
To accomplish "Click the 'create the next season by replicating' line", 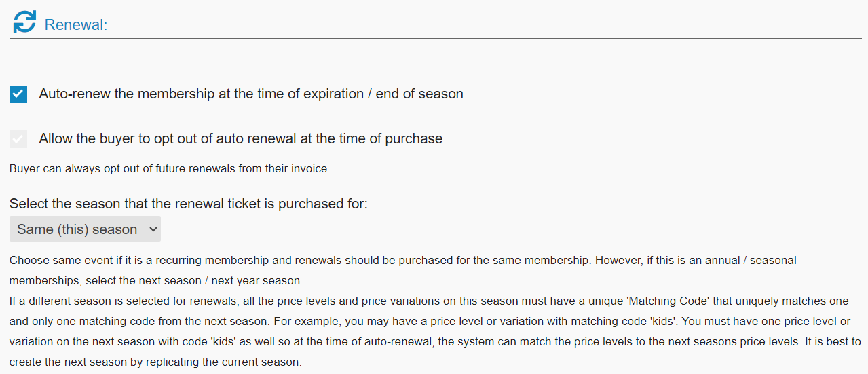I will click(x=154, y=362).
